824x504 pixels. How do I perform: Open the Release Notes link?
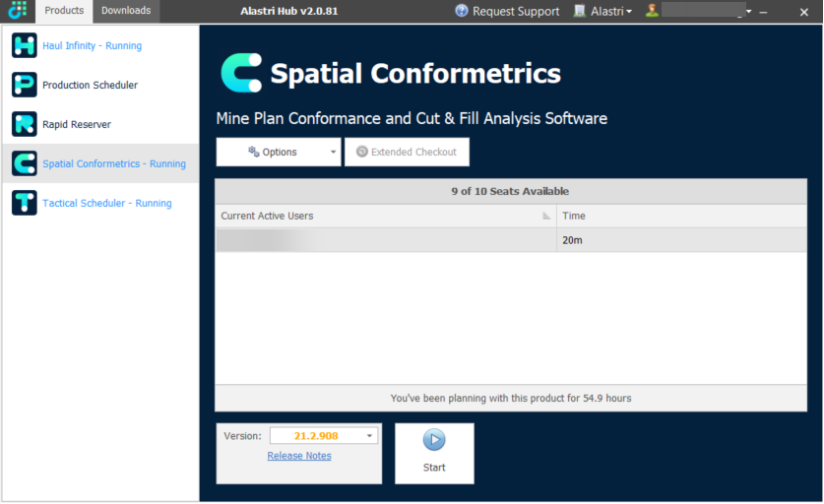pos(299,456)
